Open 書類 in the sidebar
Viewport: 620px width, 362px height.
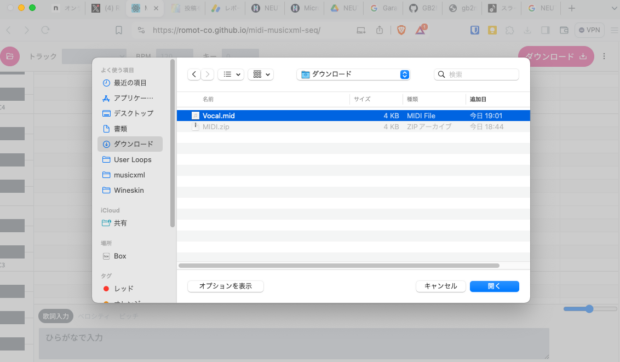click(130, 129)
